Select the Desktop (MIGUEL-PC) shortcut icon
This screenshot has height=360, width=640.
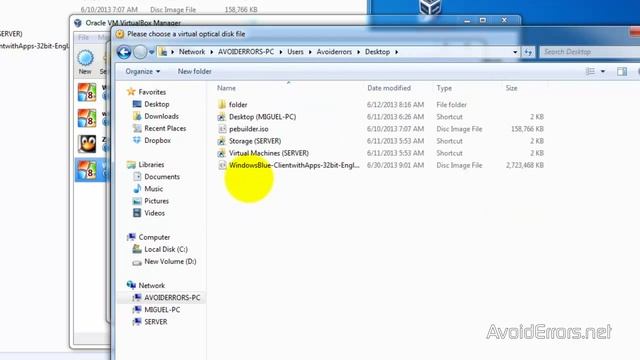(x=222, y=117)
